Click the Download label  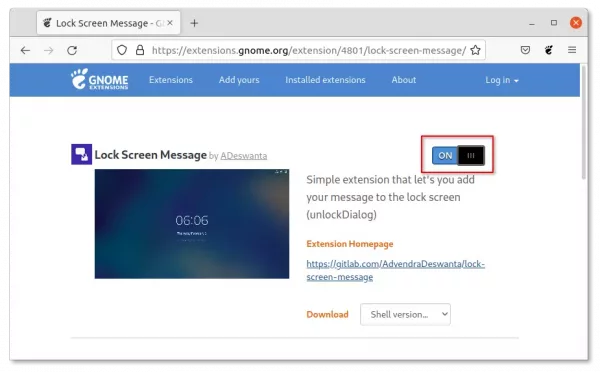pyautogui.click(x=327, y=314)
